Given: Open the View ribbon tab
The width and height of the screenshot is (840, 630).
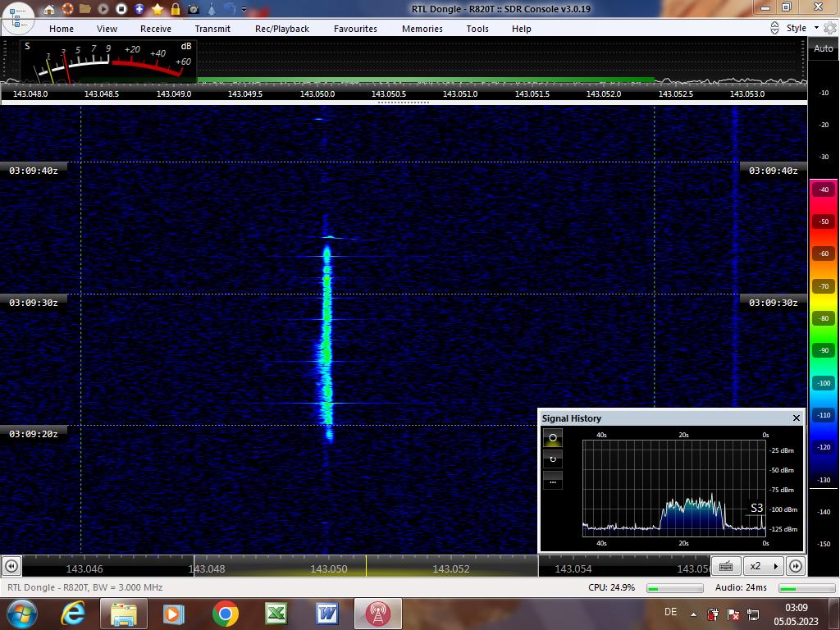Looking at the screenshot, I should 107,29.
